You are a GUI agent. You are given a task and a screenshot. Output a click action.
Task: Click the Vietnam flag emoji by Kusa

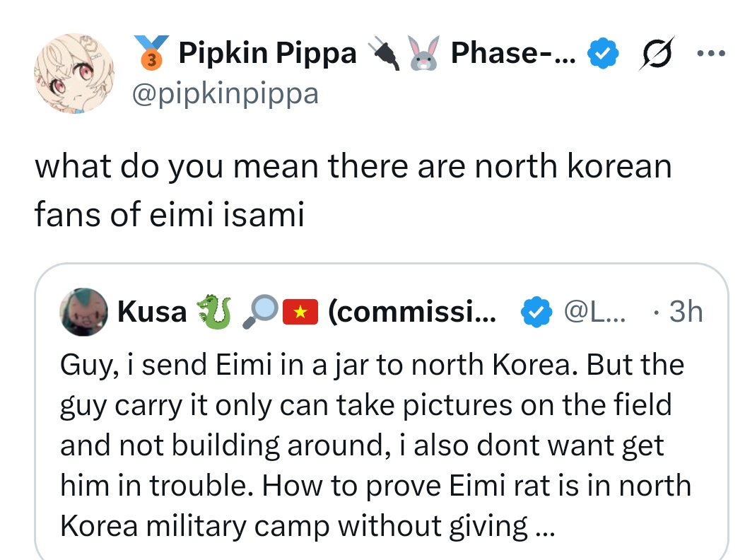pyautogui.click(x=300, y=312)
